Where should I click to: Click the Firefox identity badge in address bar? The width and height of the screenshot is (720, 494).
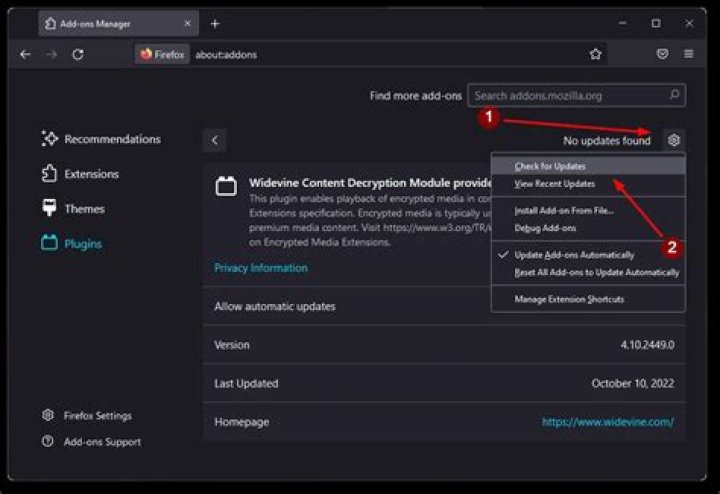pos(162,55)
